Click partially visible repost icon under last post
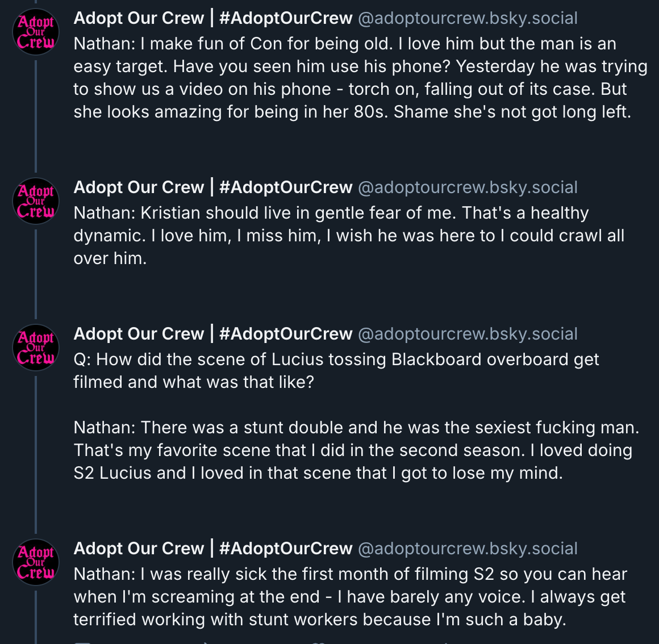The width and height of the screenshot is (659, 644). click(x=204, y=642)
